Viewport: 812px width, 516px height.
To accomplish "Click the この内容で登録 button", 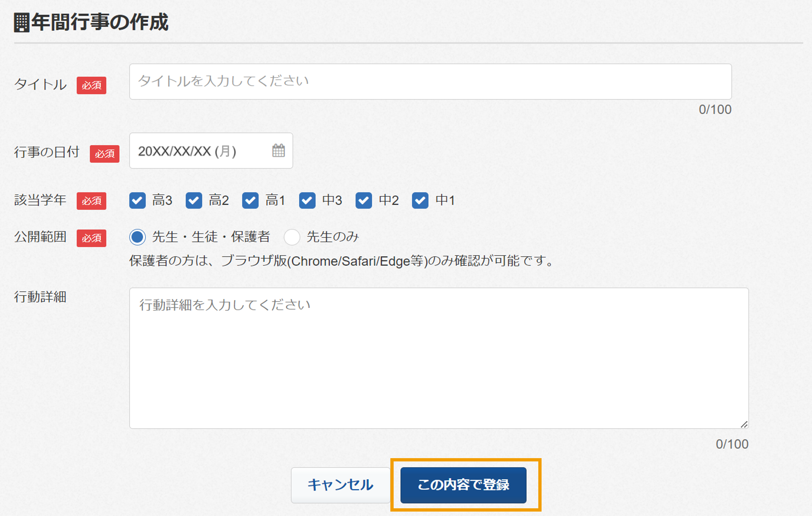I will point(463,485).
